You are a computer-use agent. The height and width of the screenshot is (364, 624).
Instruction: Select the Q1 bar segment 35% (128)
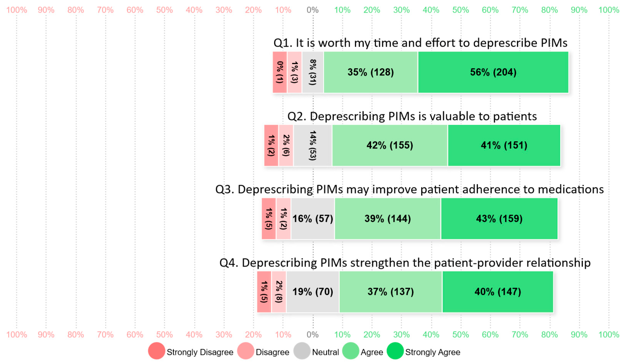(x=371, y=72)
